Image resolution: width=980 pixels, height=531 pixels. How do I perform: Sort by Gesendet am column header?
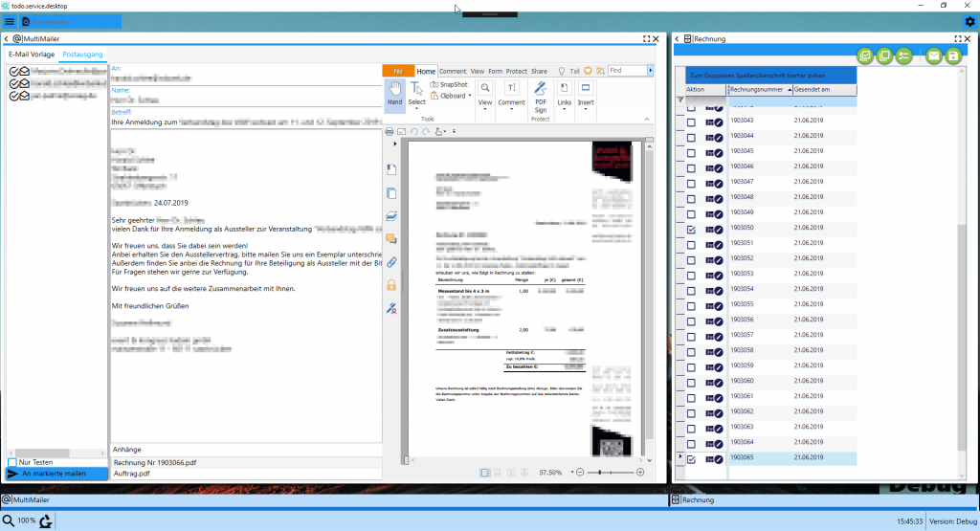point(824,89)
